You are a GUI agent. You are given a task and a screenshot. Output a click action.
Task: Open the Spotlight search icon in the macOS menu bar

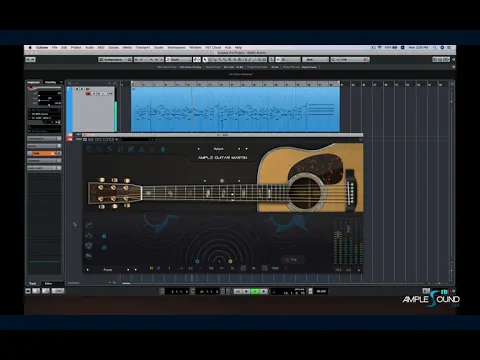pos(435,48)
